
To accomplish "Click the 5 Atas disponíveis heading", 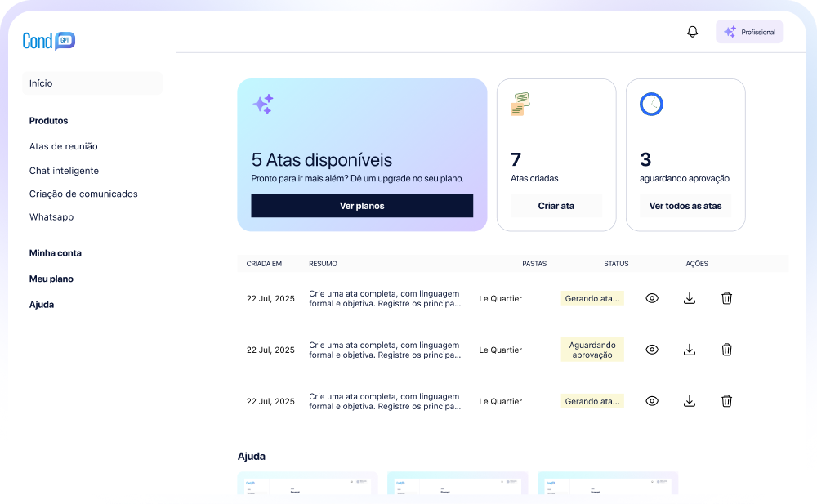I will tap(321, 160).
